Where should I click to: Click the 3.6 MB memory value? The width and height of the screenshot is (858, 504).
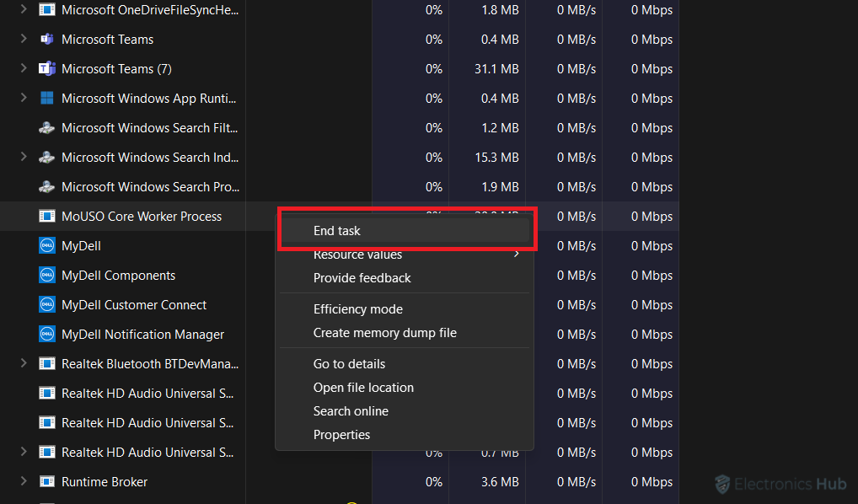tap(500, 482)
